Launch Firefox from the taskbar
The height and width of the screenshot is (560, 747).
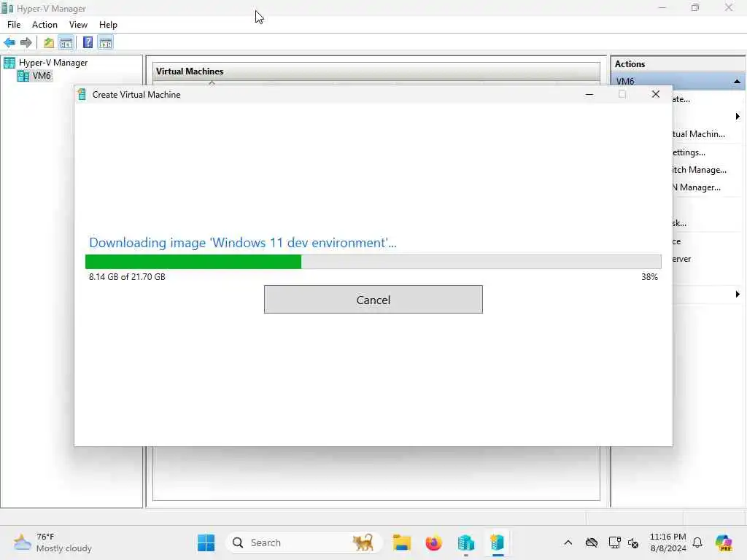tap(433, 542)
